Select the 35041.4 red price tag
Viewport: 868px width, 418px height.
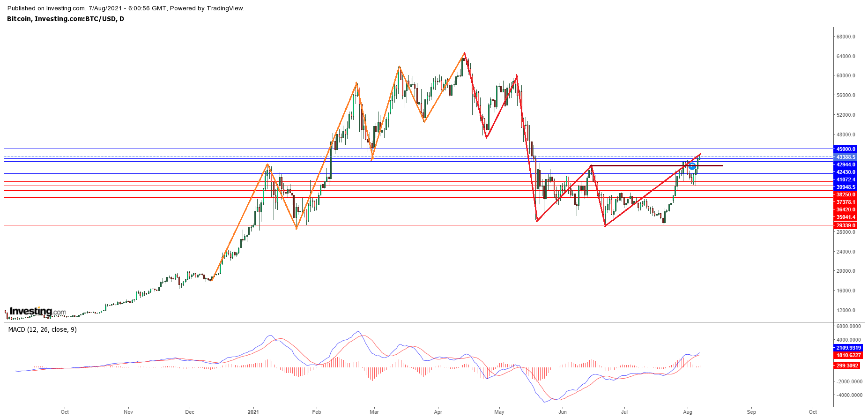[846, 217]
